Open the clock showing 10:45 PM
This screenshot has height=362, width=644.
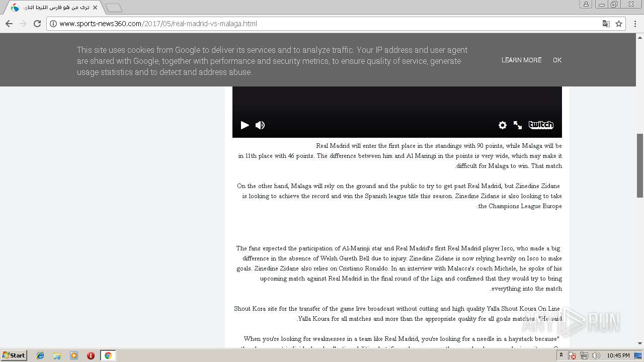coord(618,355)
